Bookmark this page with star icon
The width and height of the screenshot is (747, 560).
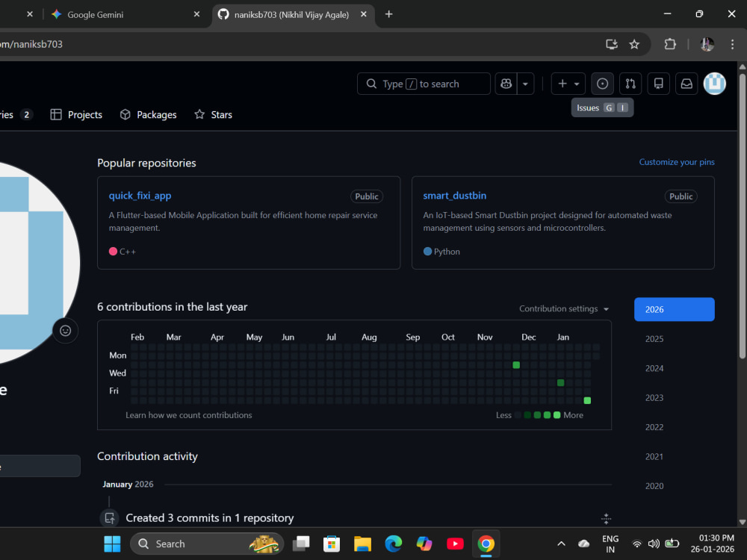[x=634, y=44]
